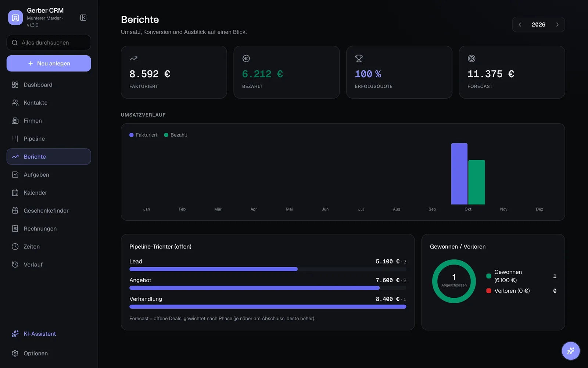Click the Pipeline-Trichter (offen) heading
This screenshot has width=588, height=368.
coord(160,247)
